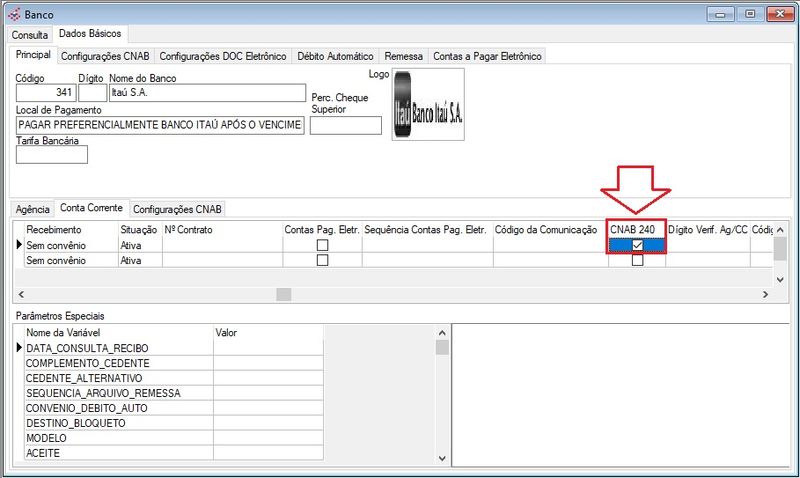Open the Configurações CNAB top tab
The image size is (800, 478).
105,57
